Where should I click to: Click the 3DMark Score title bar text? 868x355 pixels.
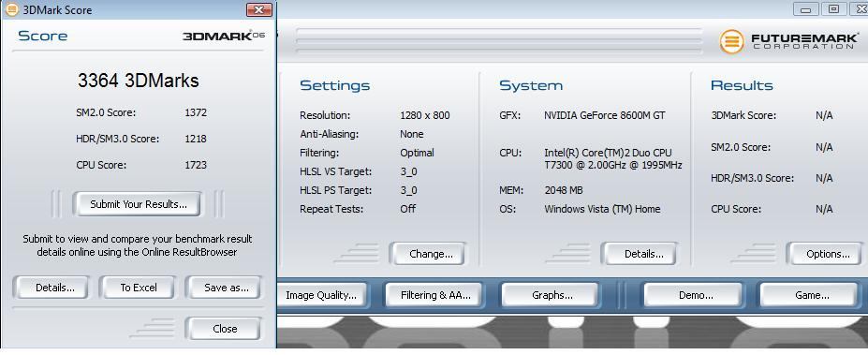57,10
